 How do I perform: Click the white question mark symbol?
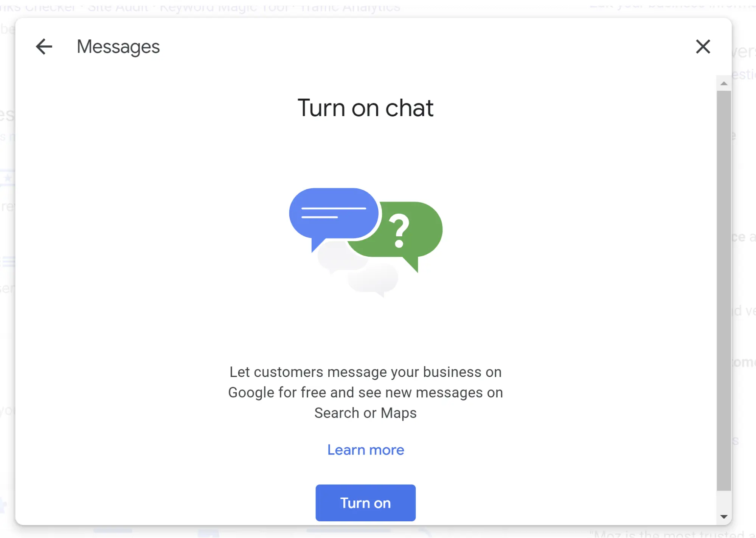click(399, 230)
